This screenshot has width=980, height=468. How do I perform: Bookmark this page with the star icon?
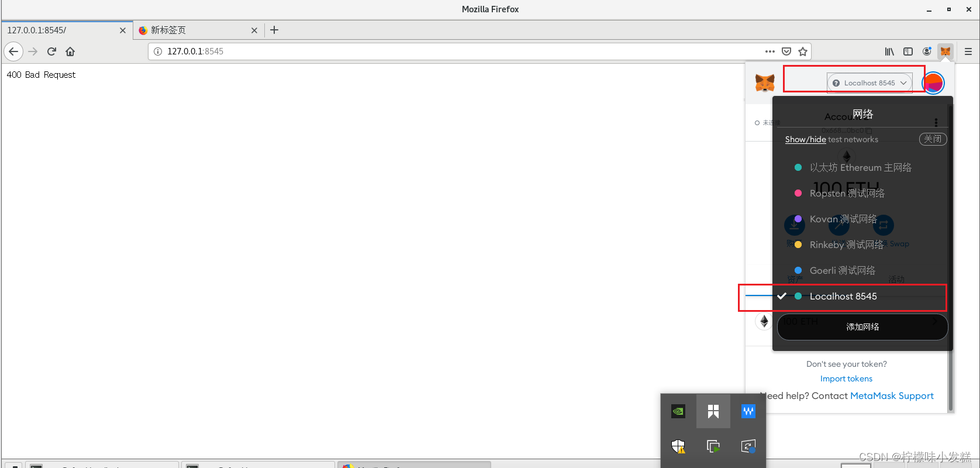pos(803,51)
